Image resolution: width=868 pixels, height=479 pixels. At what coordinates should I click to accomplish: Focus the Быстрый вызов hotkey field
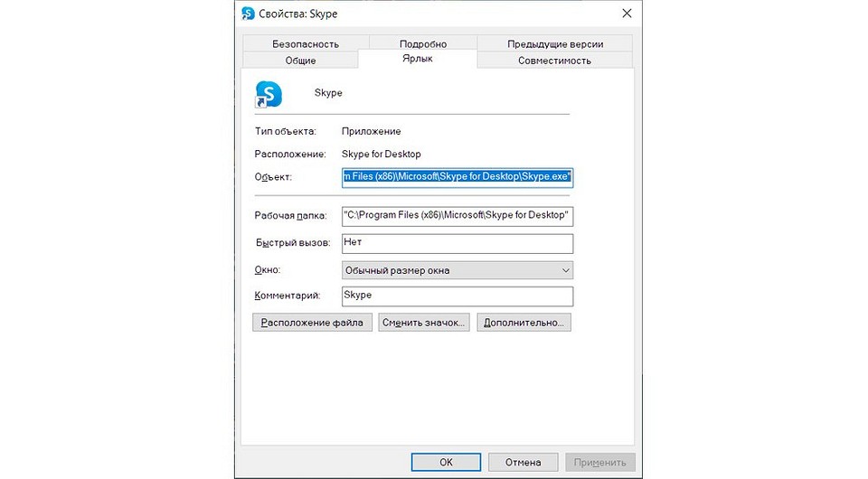click(x=457, y=244)
